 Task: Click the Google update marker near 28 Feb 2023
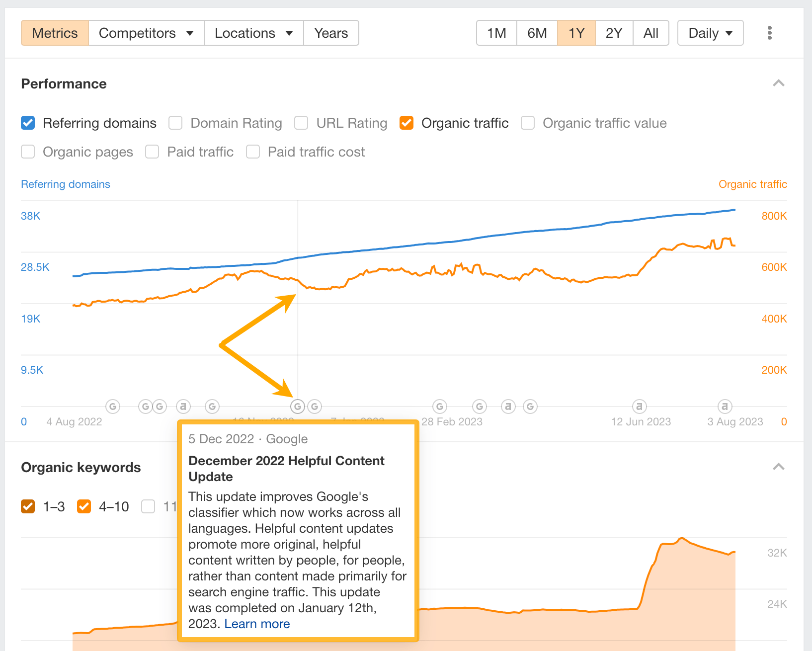[439, 406]
